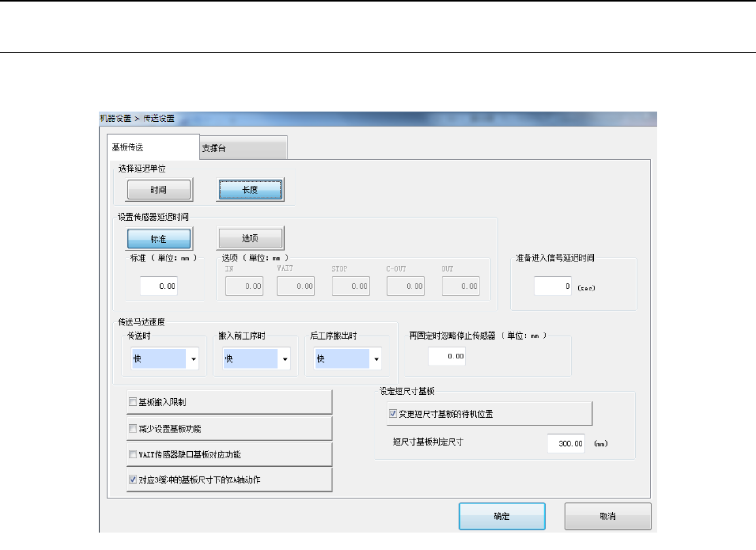The image size is (756, 550).
Task: Click the 机器设置 breadcrumb in the title bar
Action: pos(115,118)
